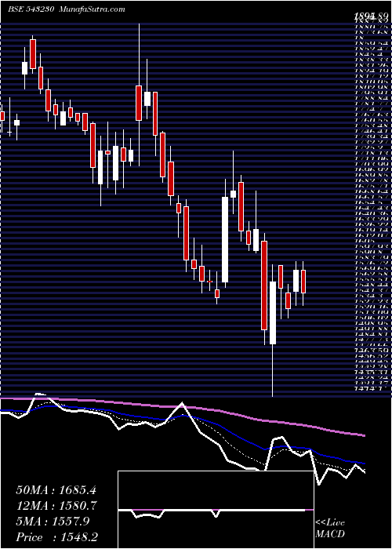
Task: Select the 50MA : 1685.4 reading
Action: [x=56, y=490]
